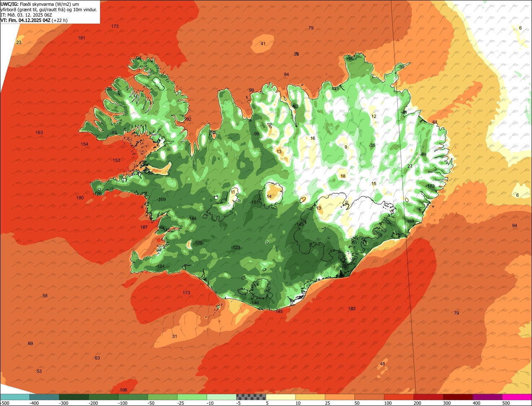Click the sea value 53

pyautogui.click(x=39, y=372)
